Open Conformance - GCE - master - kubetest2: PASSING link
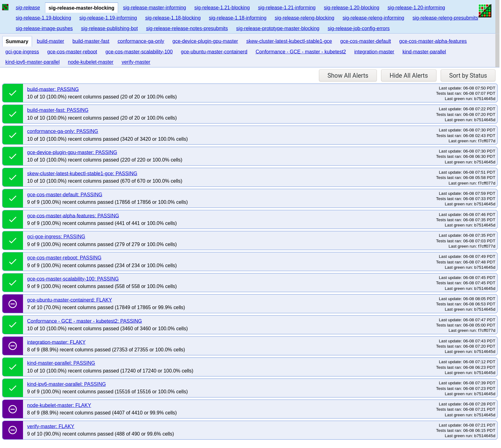501x448 pixels. point(84,321)
